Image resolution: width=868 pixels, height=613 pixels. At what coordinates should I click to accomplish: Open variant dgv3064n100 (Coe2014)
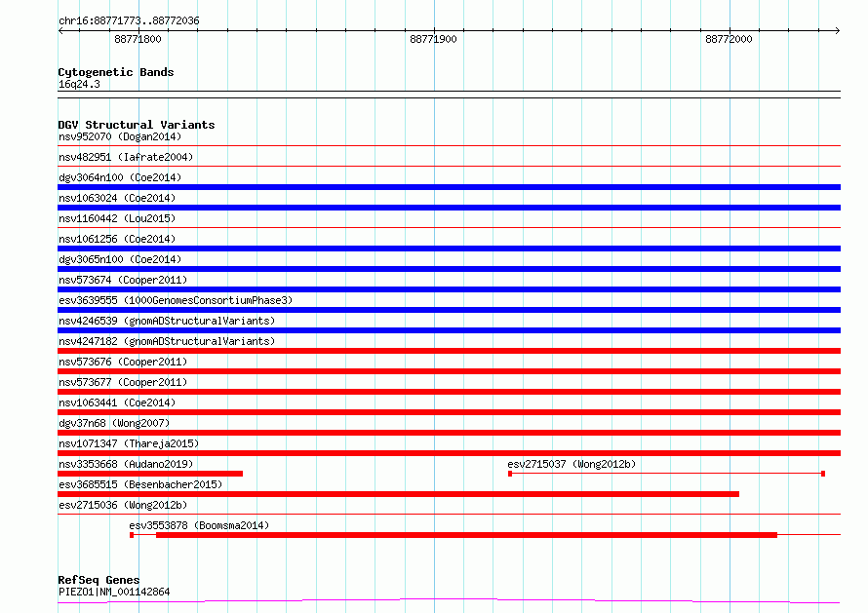tap(120, 177)
